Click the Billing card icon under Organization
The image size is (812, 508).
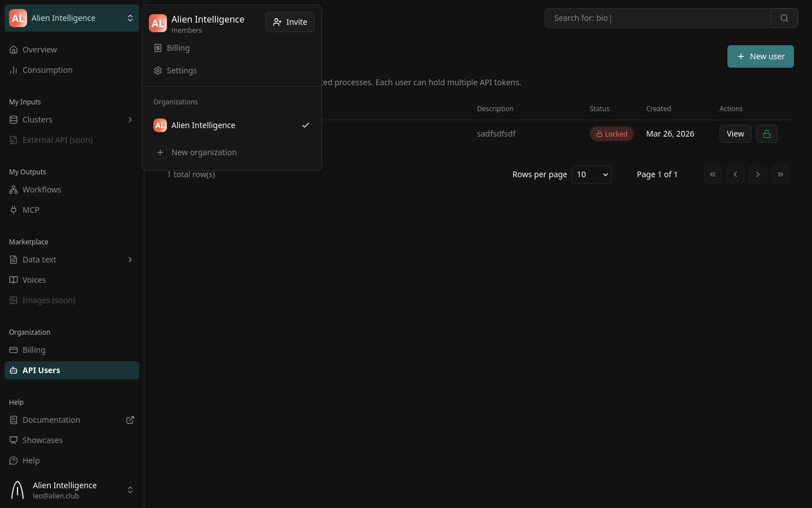point(14,349)
